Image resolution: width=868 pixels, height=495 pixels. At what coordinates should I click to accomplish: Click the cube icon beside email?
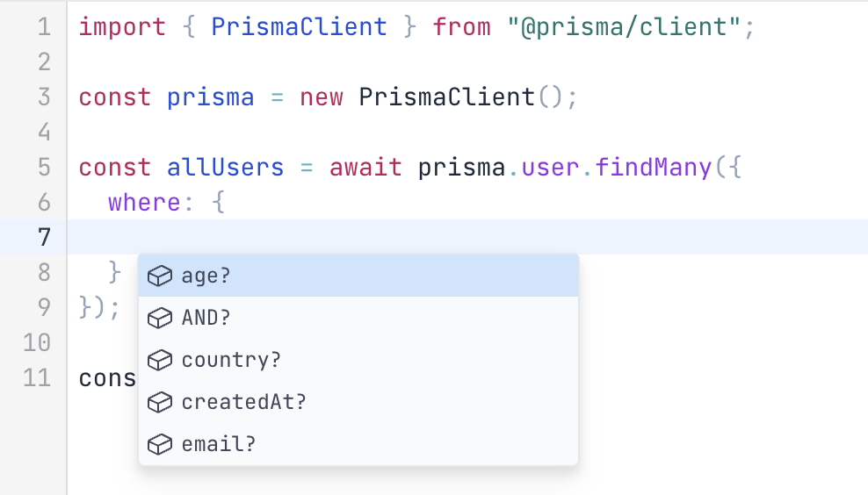pos(158,445)
